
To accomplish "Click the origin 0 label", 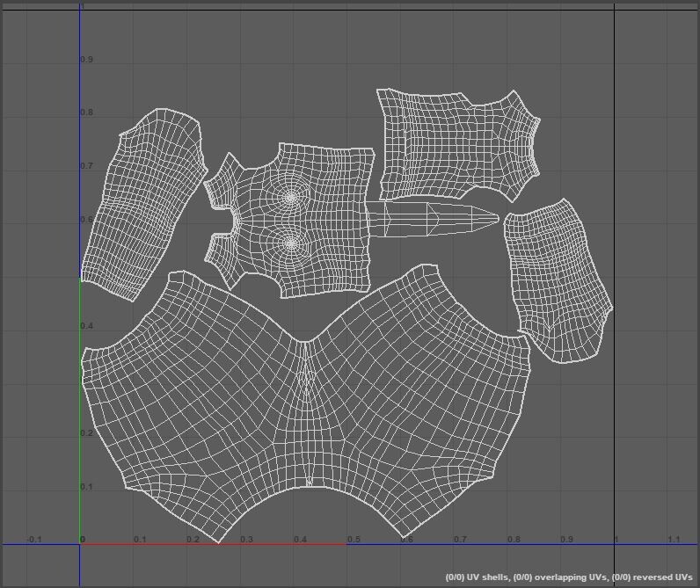I will pos(84,539).
